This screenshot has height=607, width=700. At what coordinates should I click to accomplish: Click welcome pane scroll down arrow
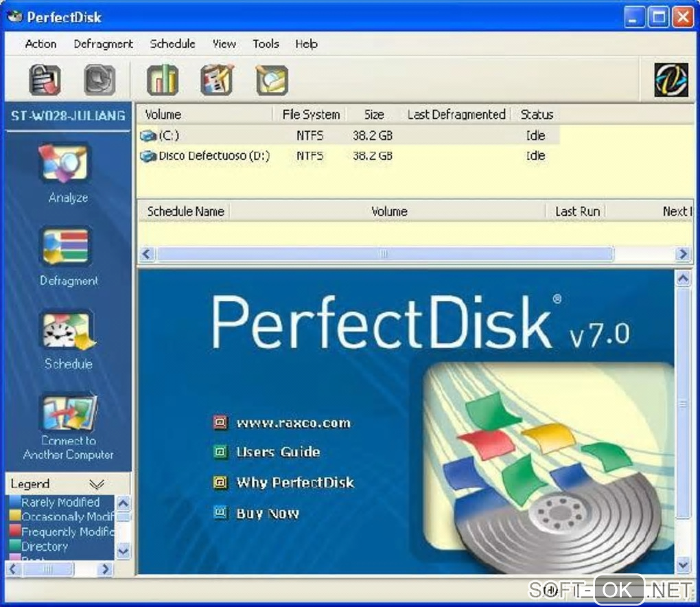pos(684,565)
